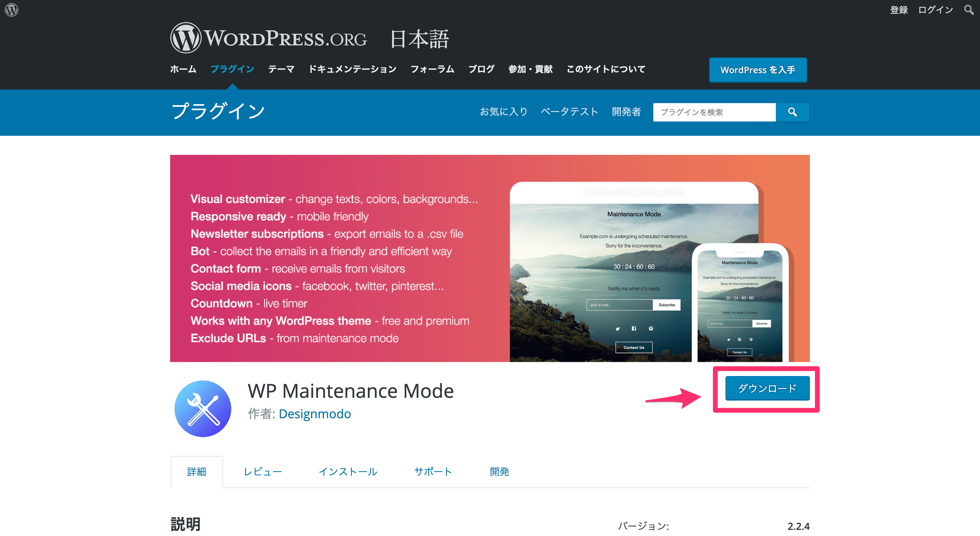Click the WordPress を入手 button
Screen dimensions: 980x536
tap(757, 70)
